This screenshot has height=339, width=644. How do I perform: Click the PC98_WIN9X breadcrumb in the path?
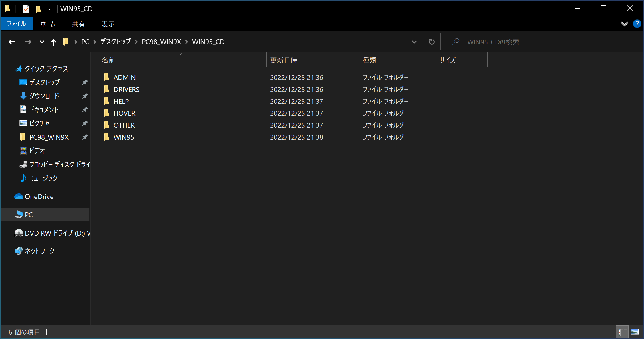(161, 42)
